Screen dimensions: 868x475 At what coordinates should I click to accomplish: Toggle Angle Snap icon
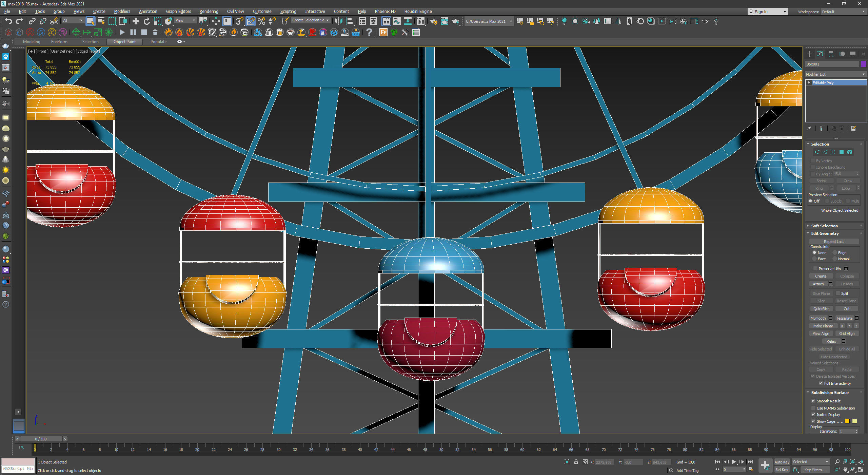pyautogui.click(x=251, y=21)
